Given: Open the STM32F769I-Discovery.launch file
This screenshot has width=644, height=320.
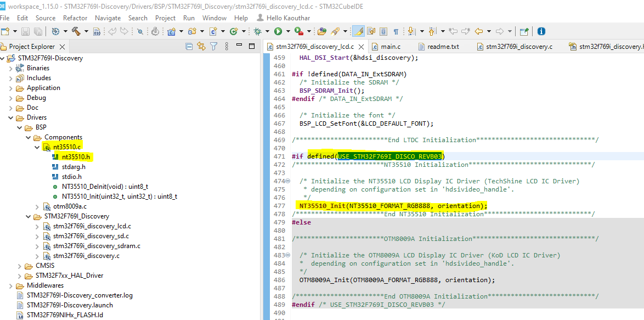Looking at the screenshot, I should point(69,305).
